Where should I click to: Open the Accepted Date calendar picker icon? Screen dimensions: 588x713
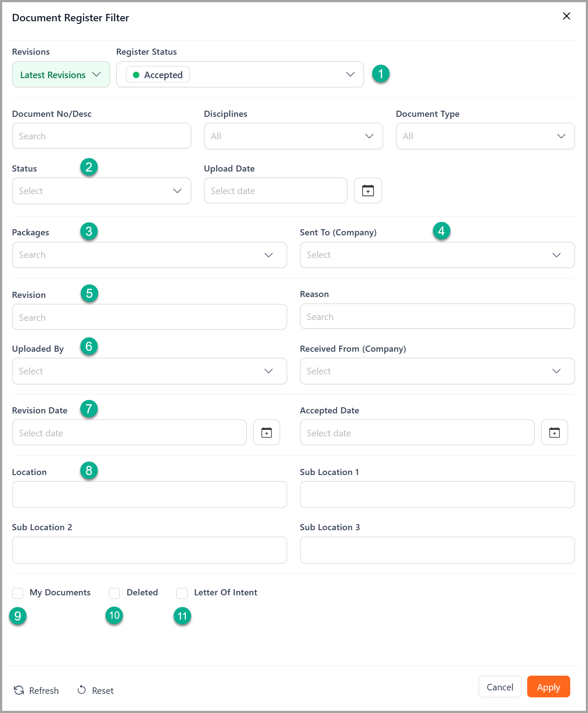(555, 432)
